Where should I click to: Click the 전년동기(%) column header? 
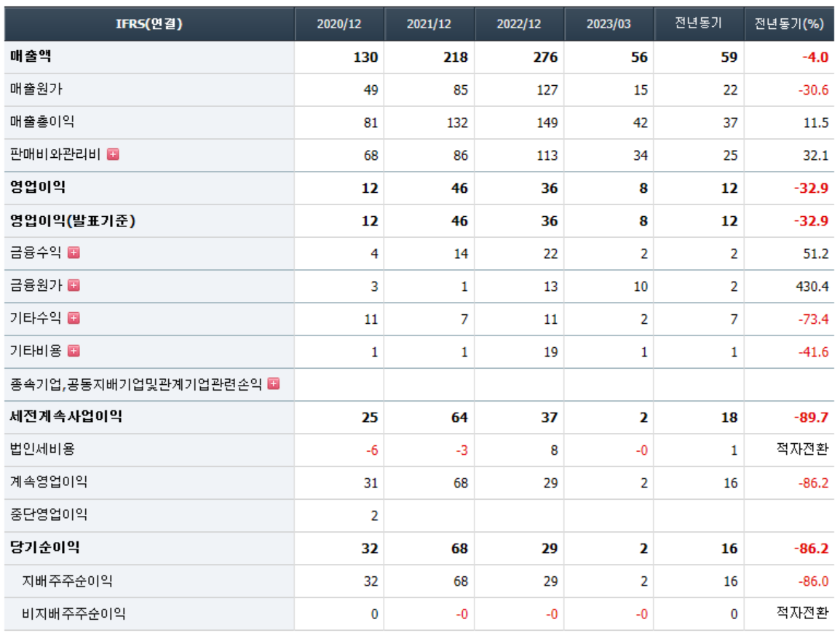click(x=789, y=23)
